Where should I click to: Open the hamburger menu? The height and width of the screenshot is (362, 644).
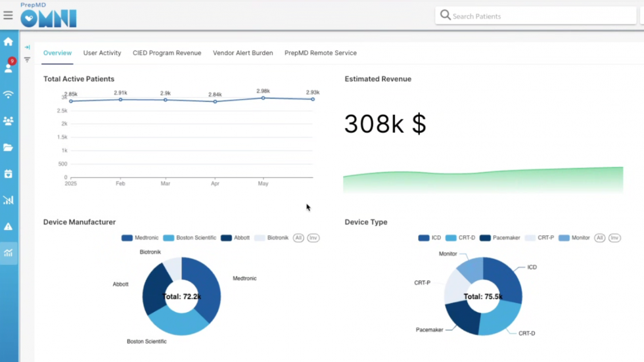click(x=8, y=16)
